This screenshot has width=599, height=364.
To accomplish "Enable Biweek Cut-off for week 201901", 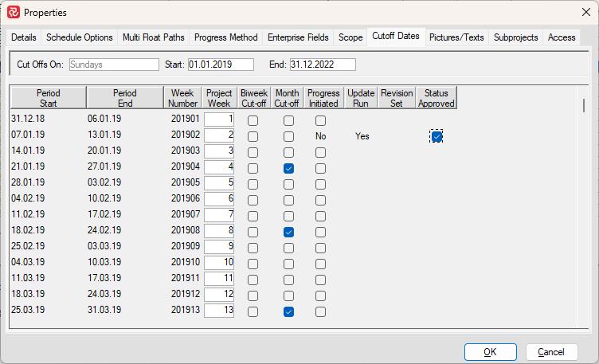I will point(253,120).
